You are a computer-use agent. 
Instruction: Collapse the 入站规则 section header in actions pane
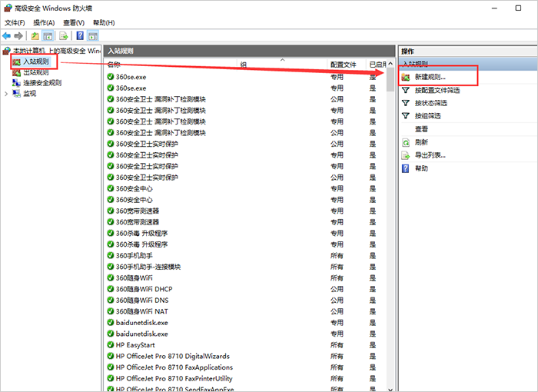click(468, 64)
